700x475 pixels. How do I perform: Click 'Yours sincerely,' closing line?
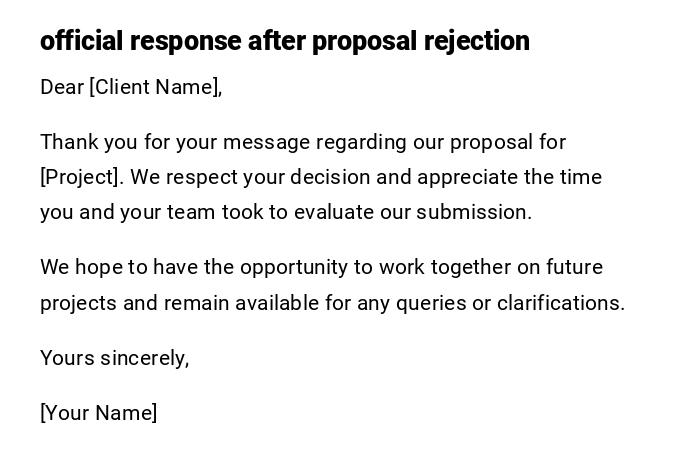[114, 358]
